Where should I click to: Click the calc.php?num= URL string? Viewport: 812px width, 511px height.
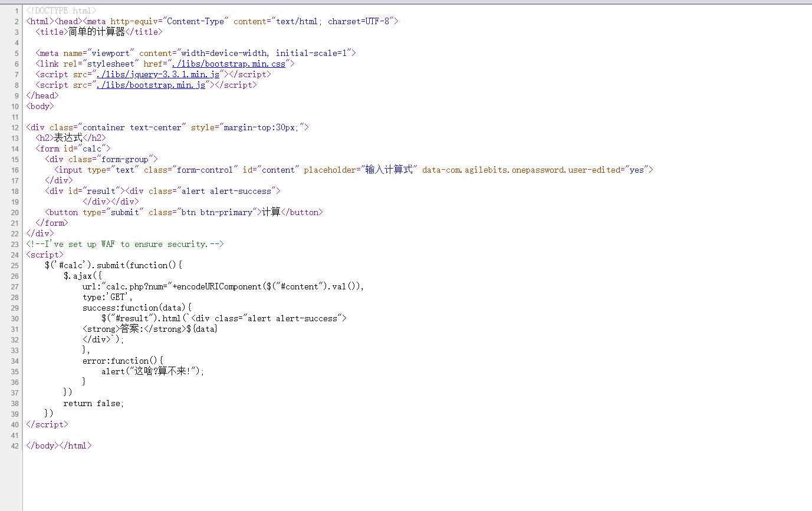tap(137, 286)
